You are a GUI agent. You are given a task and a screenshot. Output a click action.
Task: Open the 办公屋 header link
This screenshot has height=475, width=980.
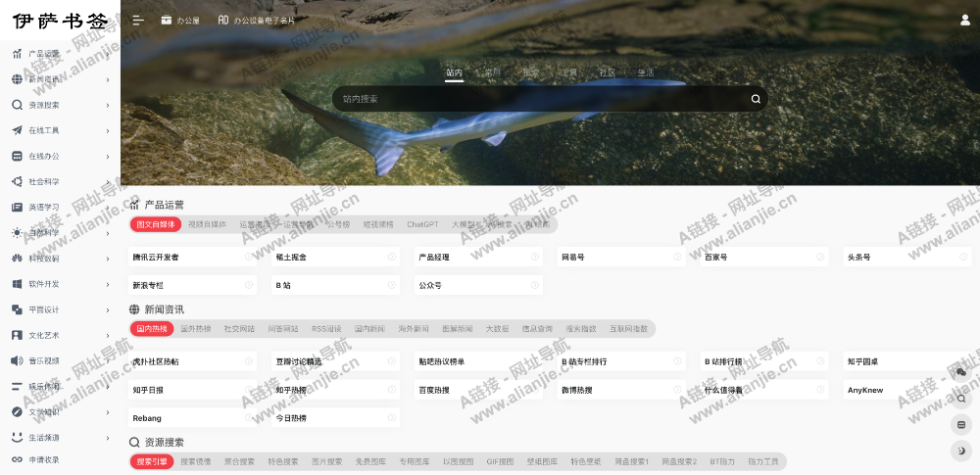point(180,20)
